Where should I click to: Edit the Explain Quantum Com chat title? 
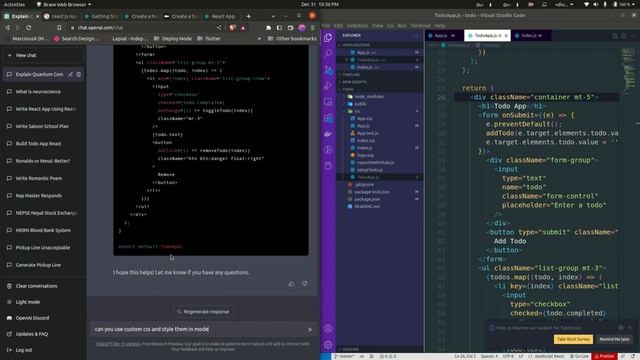pos(71,74)
